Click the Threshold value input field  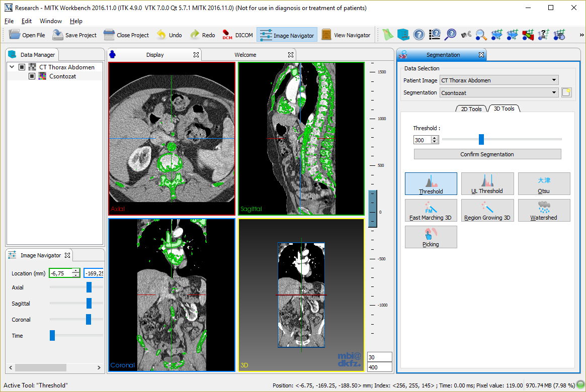coord(422,140)
